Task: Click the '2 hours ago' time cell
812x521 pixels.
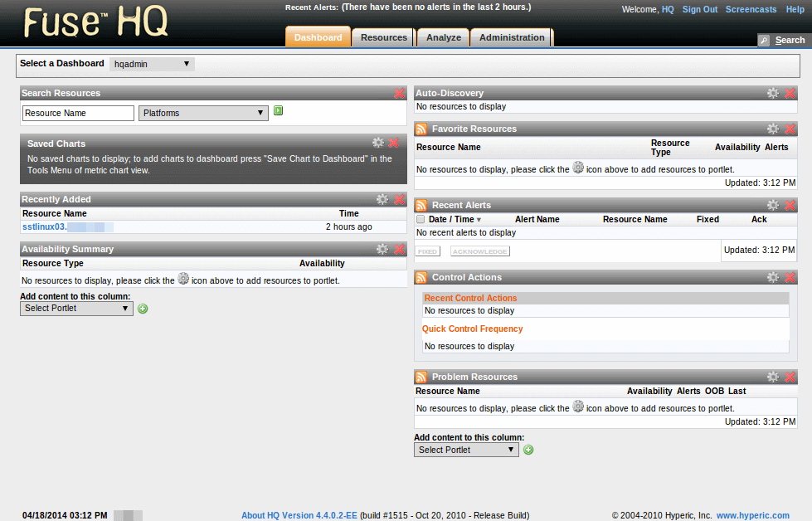Action: 349,226
